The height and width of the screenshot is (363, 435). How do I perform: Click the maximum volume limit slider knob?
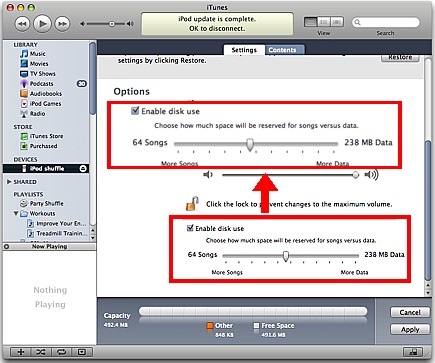click(356, 175)
